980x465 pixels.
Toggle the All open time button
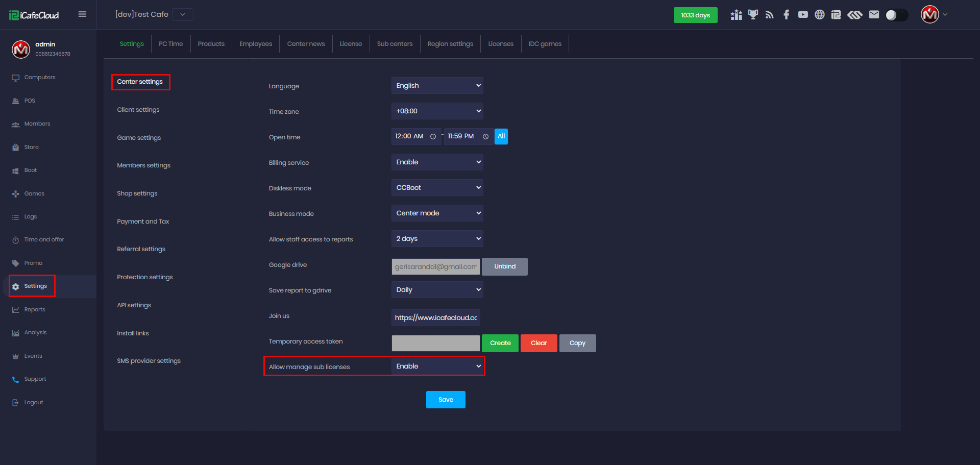(501, 136)
